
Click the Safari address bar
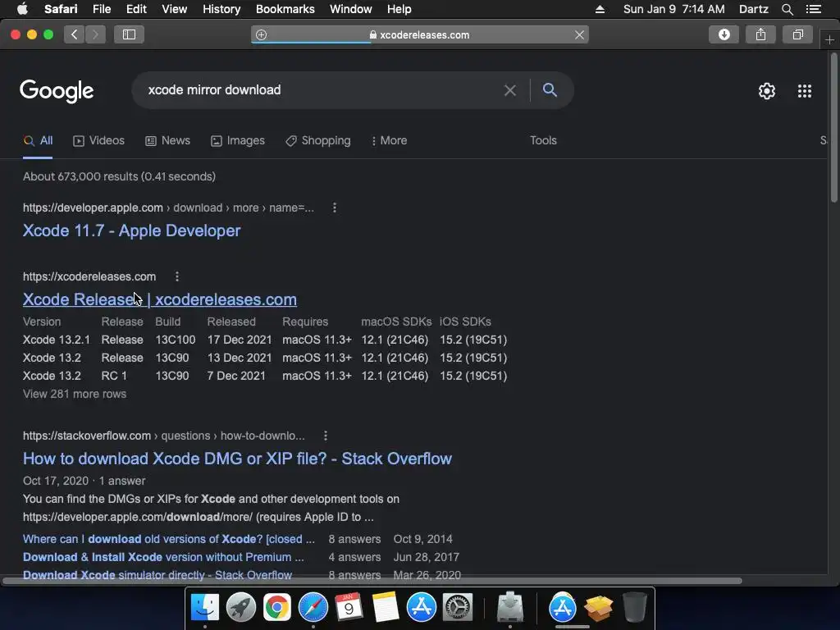coord(419,34)
